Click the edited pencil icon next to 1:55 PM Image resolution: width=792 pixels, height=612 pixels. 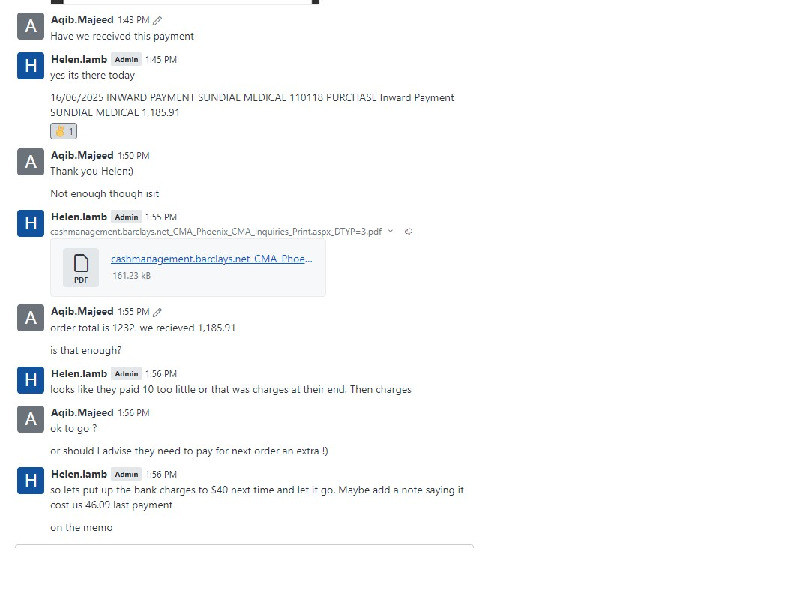[157, 312]
